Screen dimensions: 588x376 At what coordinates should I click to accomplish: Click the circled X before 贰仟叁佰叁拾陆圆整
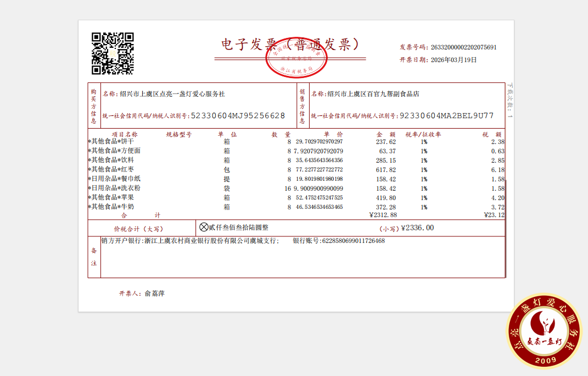pos(204,227)
